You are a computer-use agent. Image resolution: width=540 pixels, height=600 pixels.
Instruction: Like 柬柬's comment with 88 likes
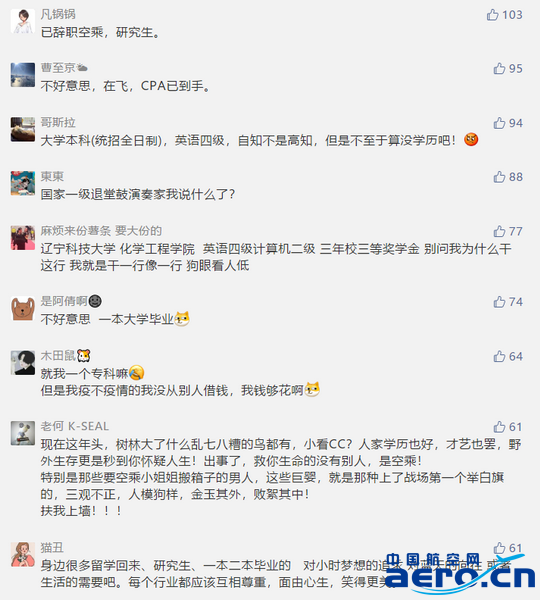pos(499,177)
